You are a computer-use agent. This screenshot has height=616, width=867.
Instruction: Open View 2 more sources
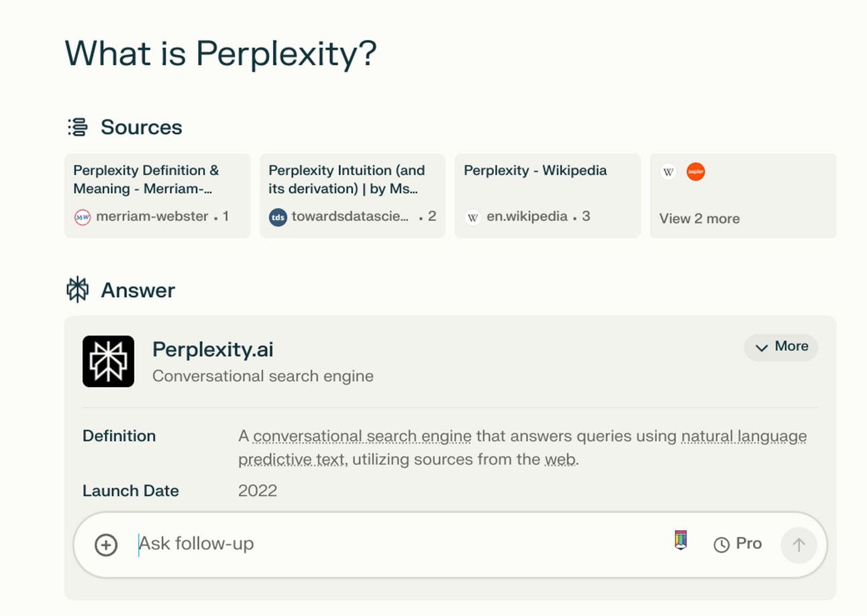[699, 219]
